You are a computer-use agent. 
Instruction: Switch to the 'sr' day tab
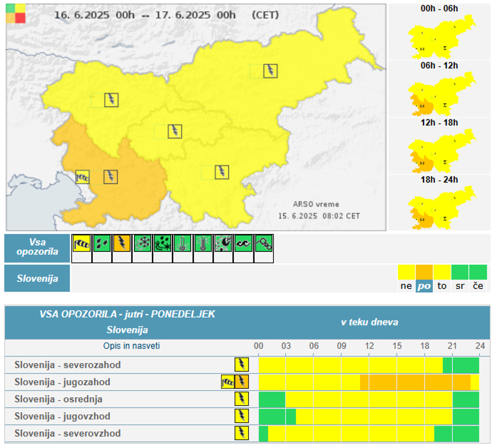(460, 286)
